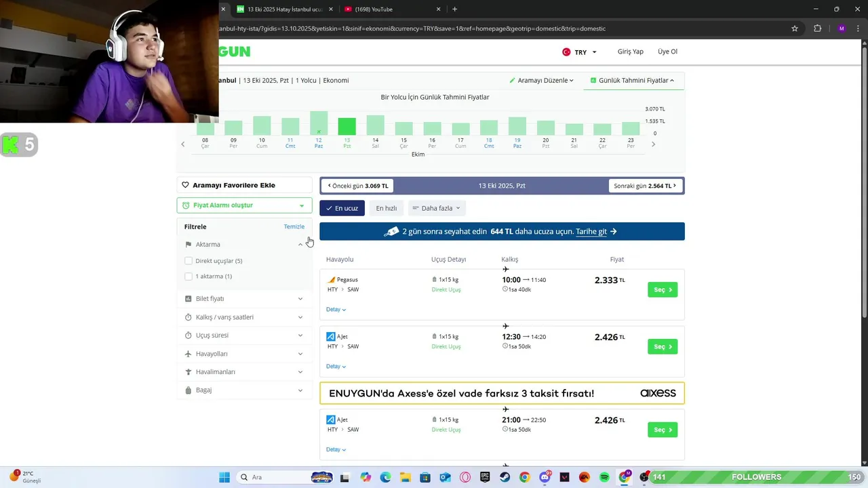Show earlier dates with left chart arrow
This screenshot has height=488, width=868.
click(x=183, y=144)
